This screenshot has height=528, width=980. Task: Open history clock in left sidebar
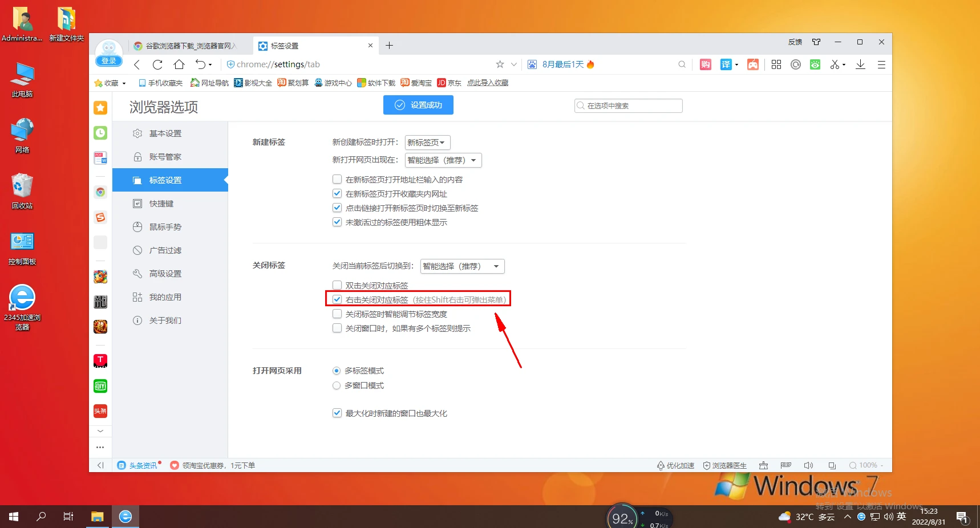tap(100, 133)
